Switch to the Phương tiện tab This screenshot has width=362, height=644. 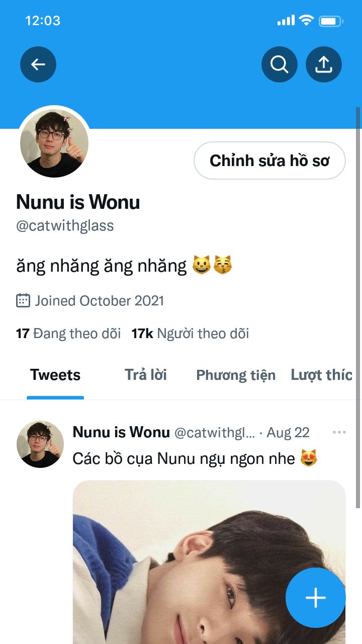click(236, 375)
